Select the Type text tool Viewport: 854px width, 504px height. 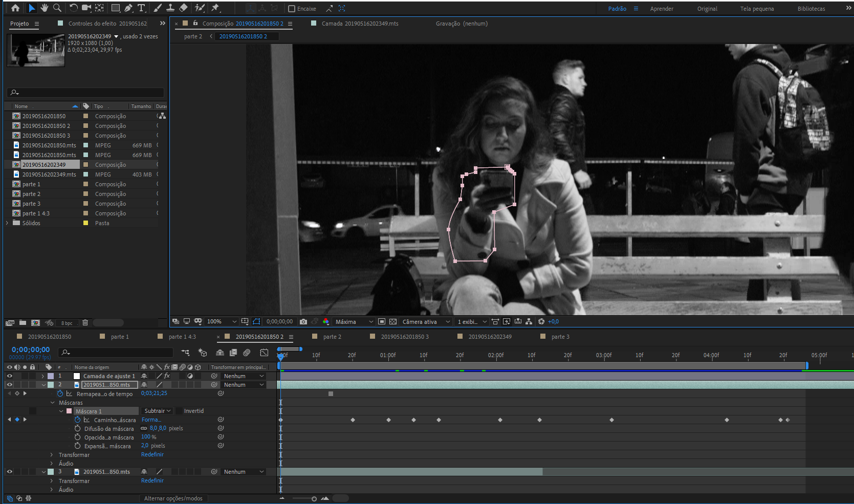point(142,8)
